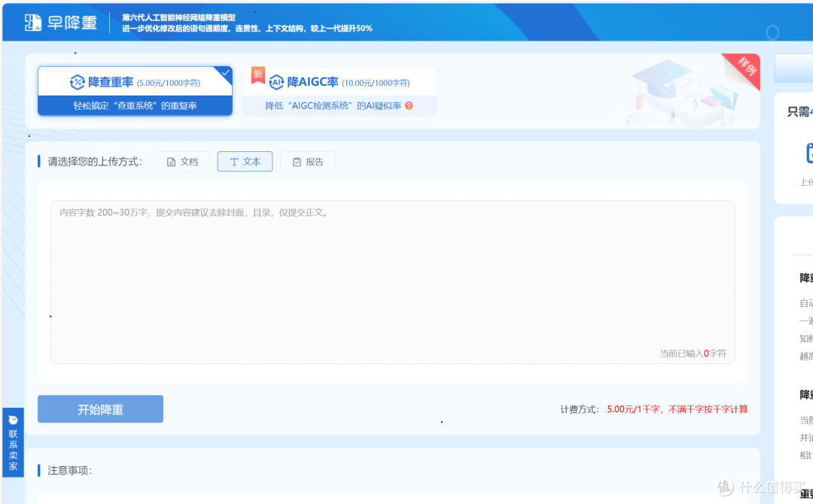Click the chat icon above 联系卖家
Screen dimensions: 813x504
click(x=13, y=420)
